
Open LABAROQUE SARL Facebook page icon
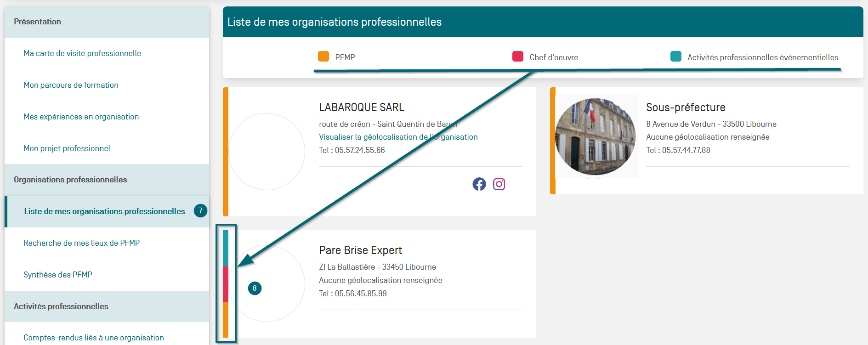click(479, 184)
